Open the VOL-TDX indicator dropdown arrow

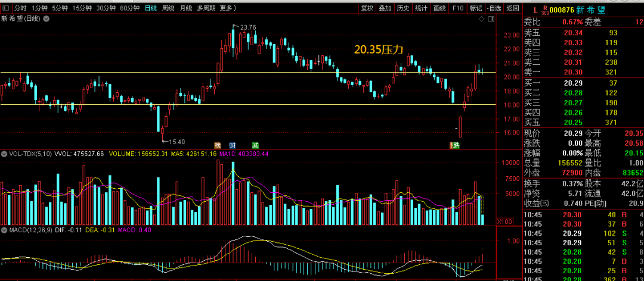tap(4, 154)
